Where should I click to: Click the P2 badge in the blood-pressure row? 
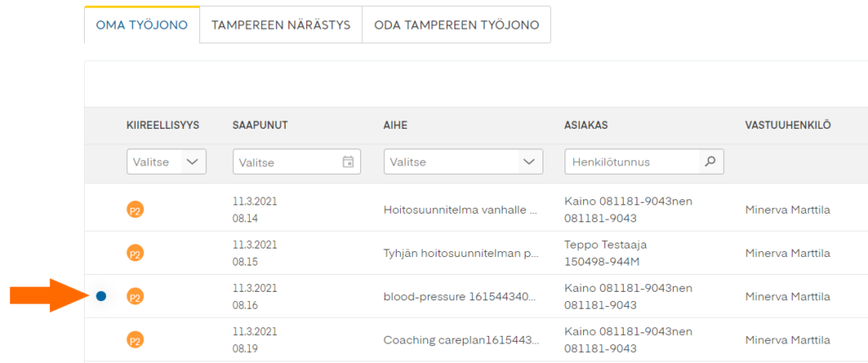click(135, 296)
